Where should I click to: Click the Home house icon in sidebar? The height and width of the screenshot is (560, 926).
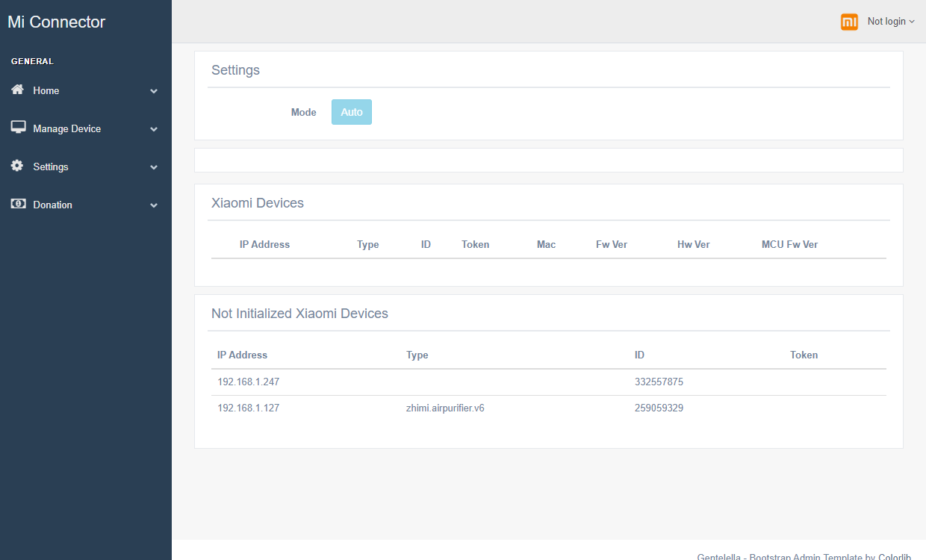coord(17,90)
